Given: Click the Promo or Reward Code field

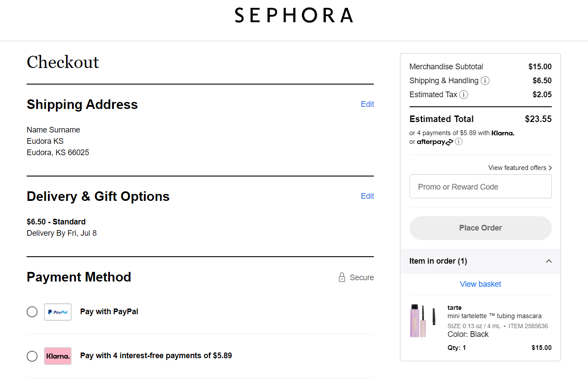Looking at the screenshot, I should 480,186.
